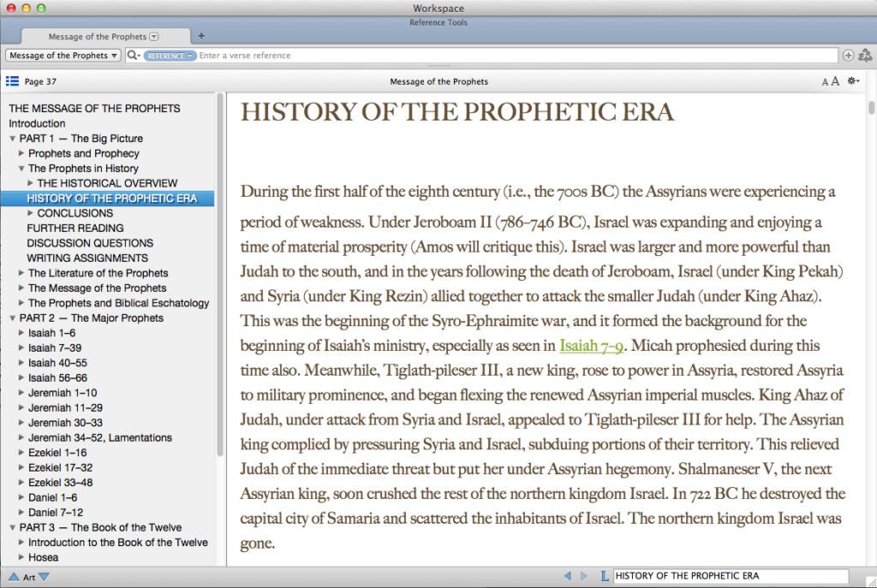Image resolution: width=877 pixels, height=588 pixels.
Task: Open the gear settings menu
Action: 853,81
